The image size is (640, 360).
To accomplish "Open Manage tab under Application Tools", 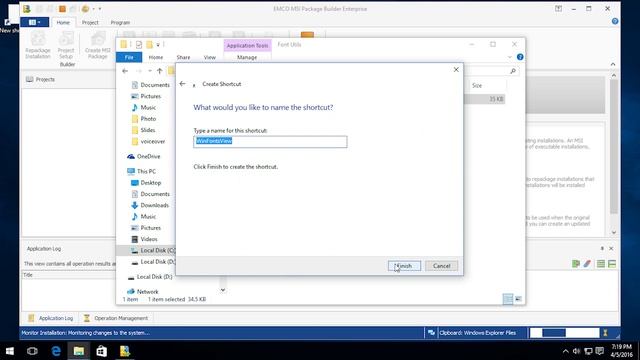I will pyautogui.click(x=247, y=57).
